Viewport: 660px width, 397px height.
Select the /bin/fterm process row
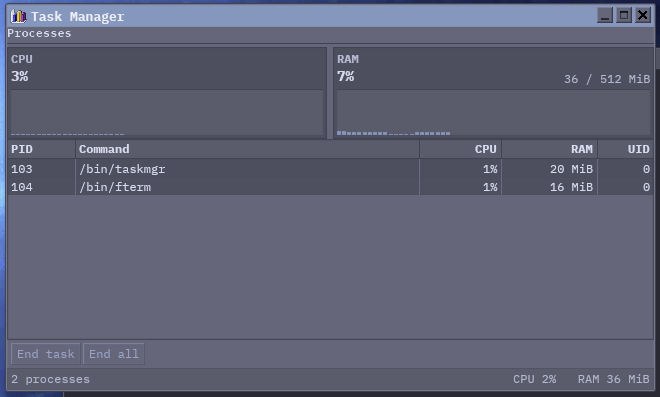(x=330, y=187)
